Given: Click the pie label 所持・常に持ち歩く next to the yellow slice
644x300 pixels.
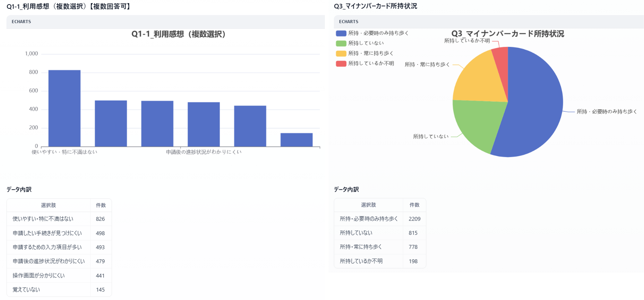Looking at the screenshot, I should point(427,65).
